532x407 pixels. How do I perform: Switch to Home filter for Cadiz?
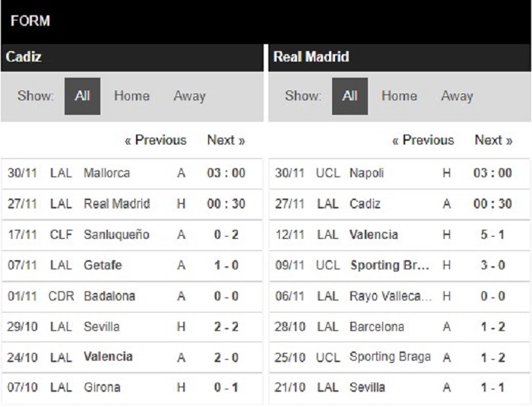[131, 96]
